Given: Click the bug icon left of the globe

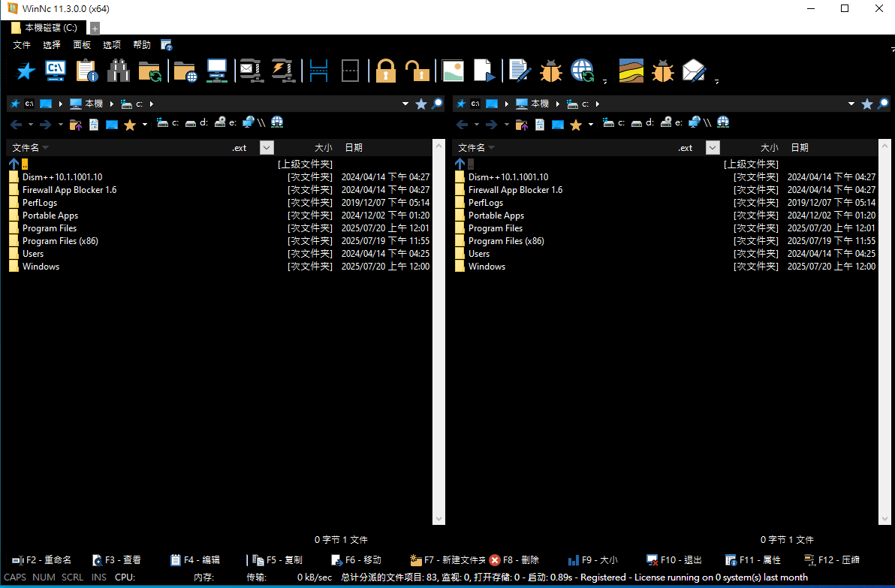Looking at the screenshot, I should point(551,71).
